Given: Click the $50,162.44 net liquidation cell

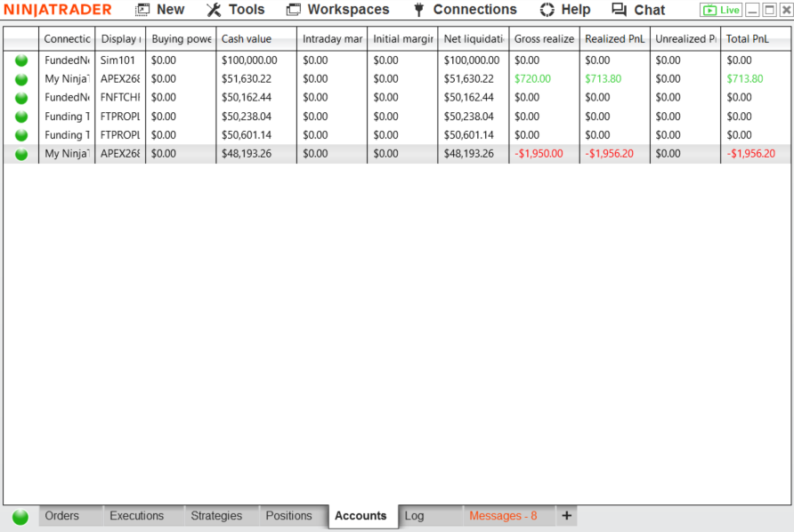Looking at the screenshot, I should click(474, 98).
